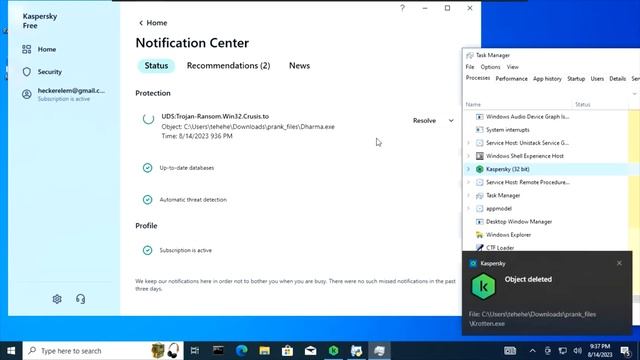
Task: Open Task Manager Options menu
Action: (490, 67)
